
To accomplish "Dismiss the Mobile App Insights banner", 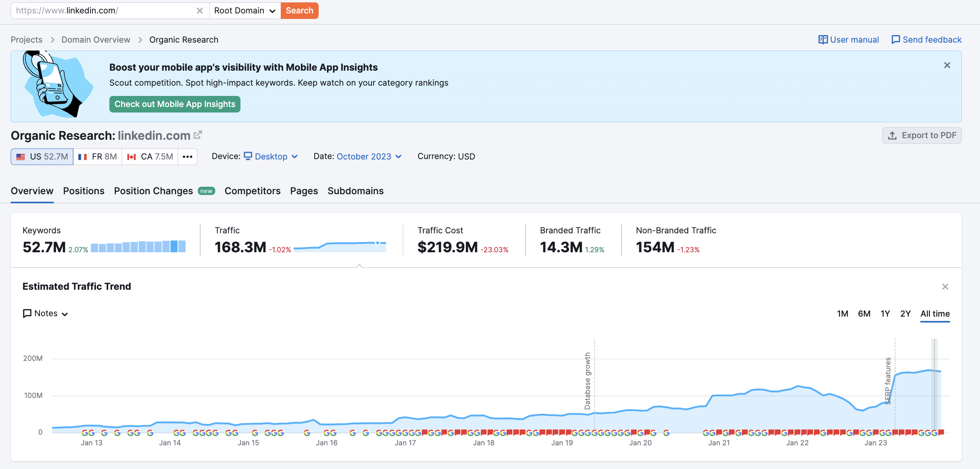I will pyautogui.click(x=947, y=65).
